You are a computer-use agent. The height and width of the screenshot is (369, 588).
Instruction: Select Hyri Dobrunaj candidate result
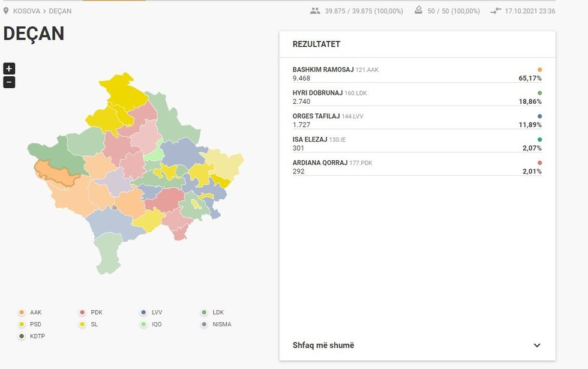click(416, 97)
